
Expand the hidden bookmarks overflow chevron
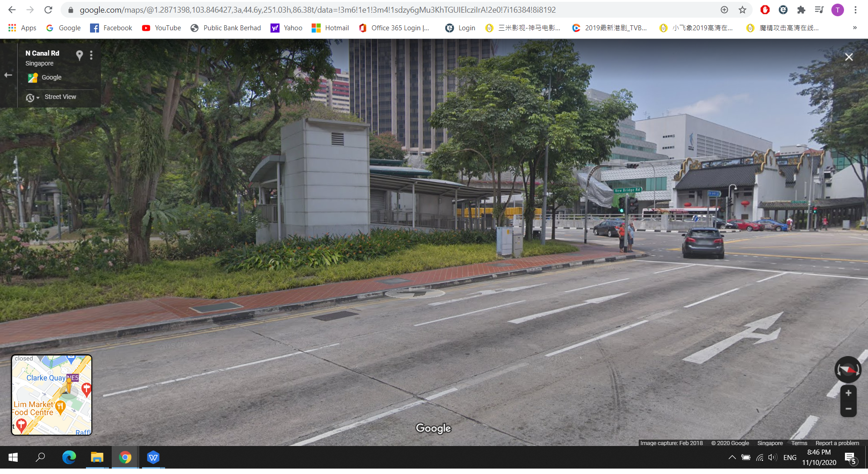pyautogui.click(x=854, y=28)
